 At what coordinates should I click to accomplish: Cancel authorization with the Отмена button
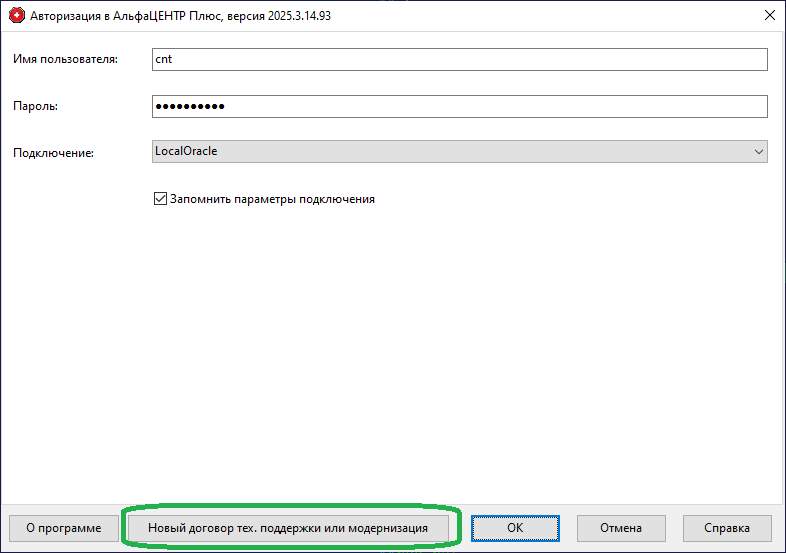pyautogui.click(x=621, y=528)
